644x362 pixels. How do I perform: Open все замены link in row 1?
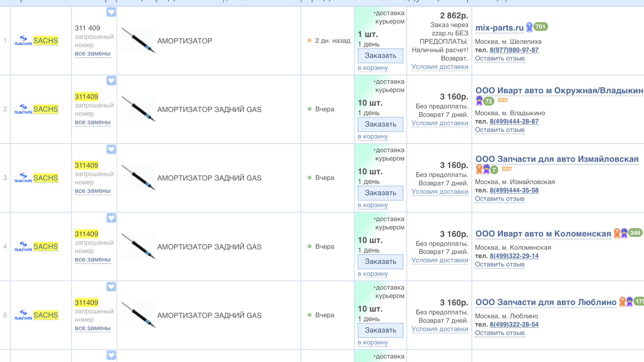(x=93, y=53)
